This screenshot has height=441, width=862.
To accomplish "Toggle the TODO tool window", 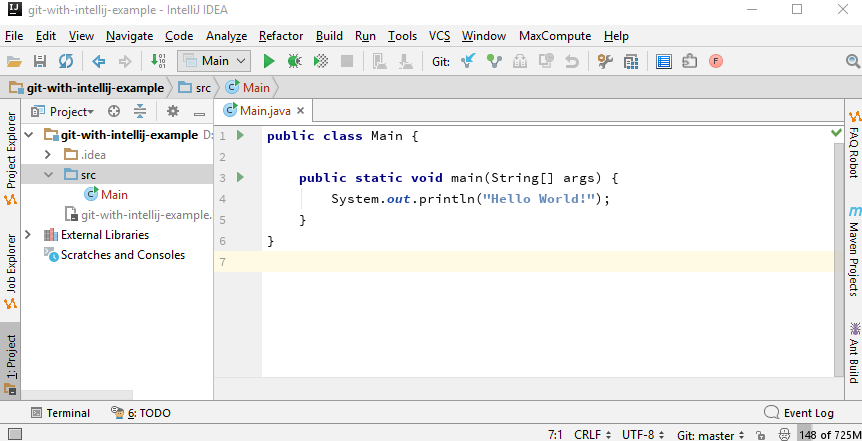I will click(141, 413).
